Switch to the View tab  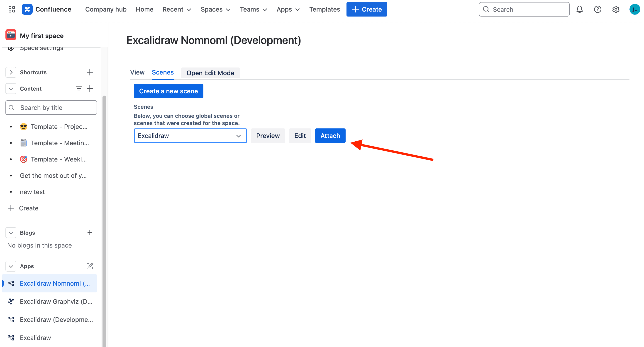tap(137, 72)
